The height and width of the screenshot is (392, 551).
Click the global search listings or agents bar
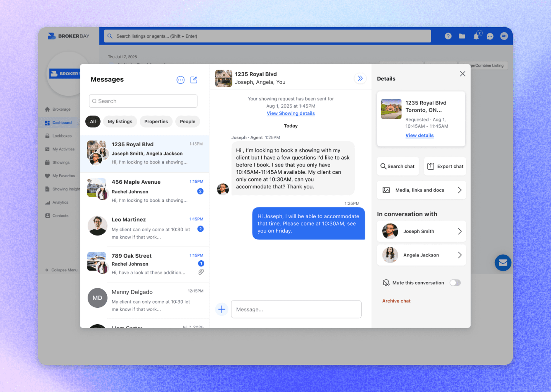tap(267, 36)
